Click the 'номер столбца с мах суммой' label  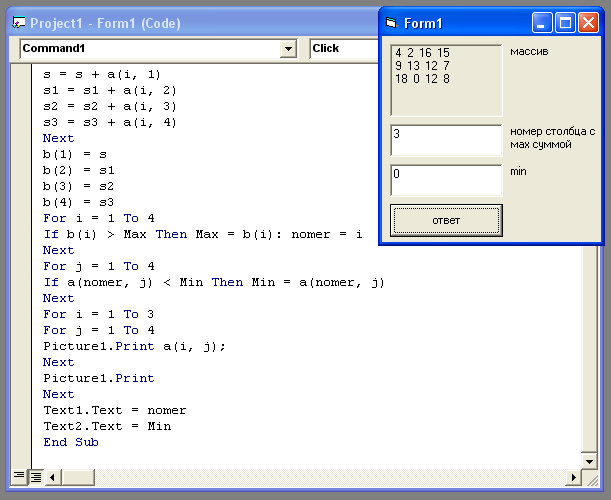[553, 138]
